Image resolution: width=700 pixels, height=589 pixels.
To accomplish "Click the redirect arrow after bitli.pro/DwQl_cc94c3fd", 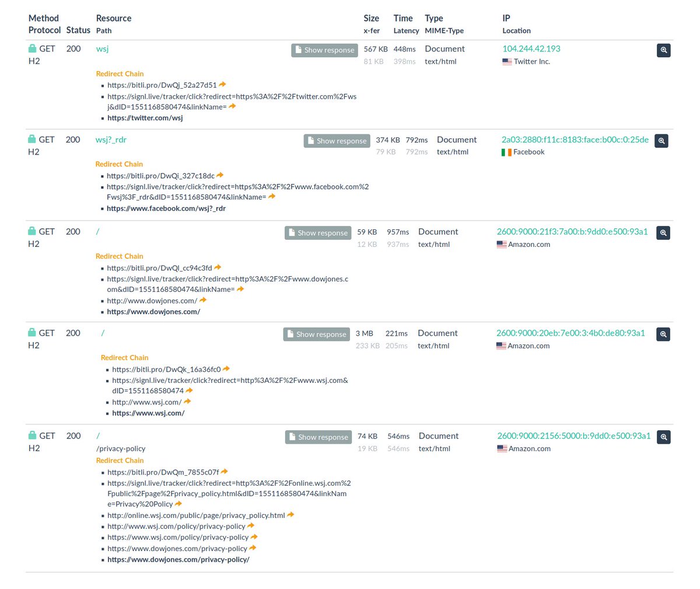I will coord(218,267).
